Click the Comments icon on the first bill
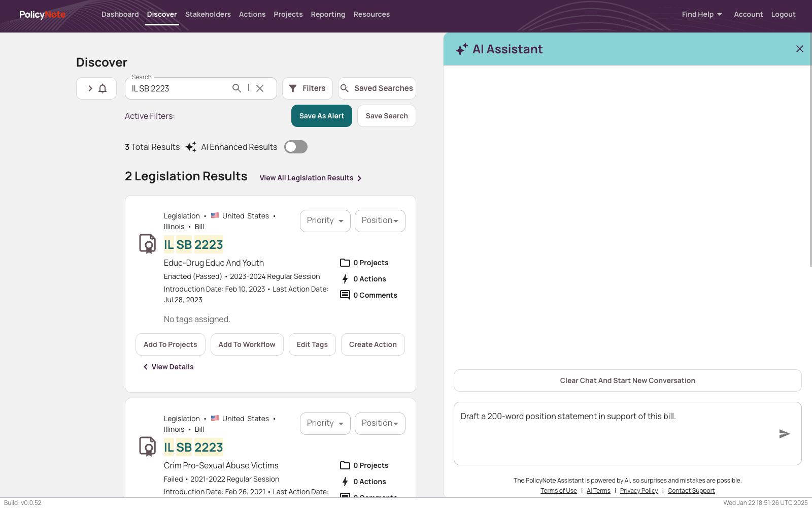This screenshot has width=812, height=508. pos(345,295)
